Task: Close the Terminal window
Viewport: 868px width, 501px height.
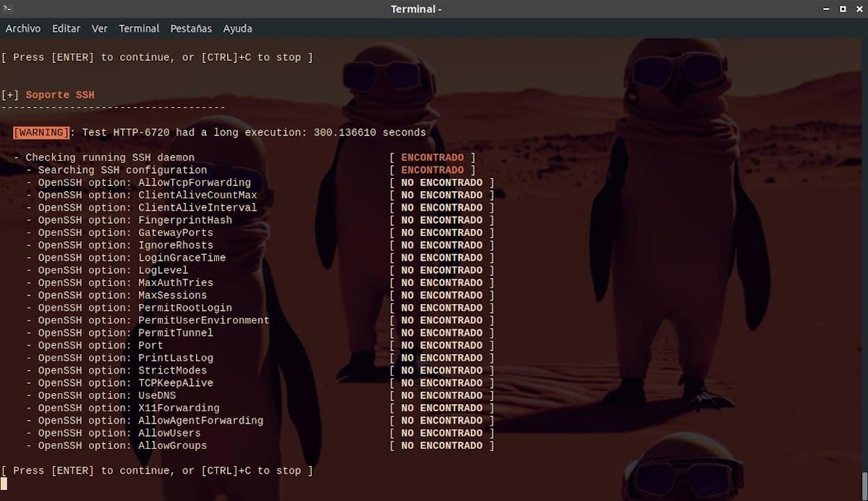Action: point(858,9)
